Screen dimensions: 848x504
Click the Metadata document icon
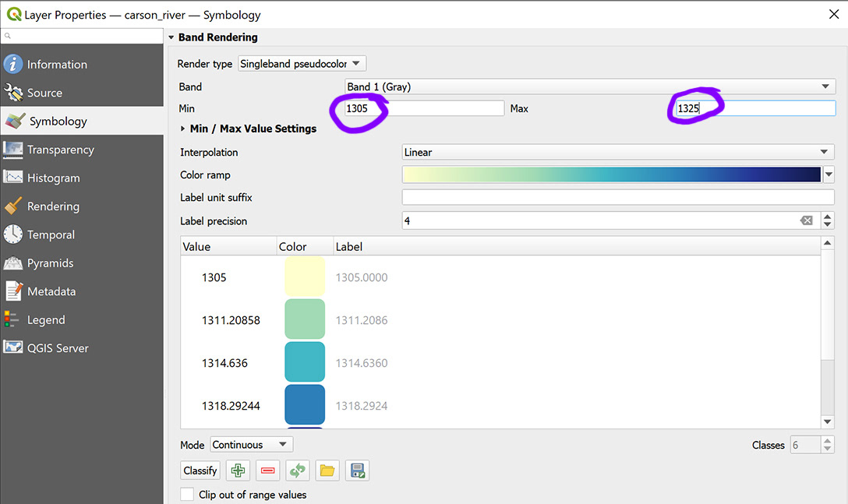pos(13,291)
